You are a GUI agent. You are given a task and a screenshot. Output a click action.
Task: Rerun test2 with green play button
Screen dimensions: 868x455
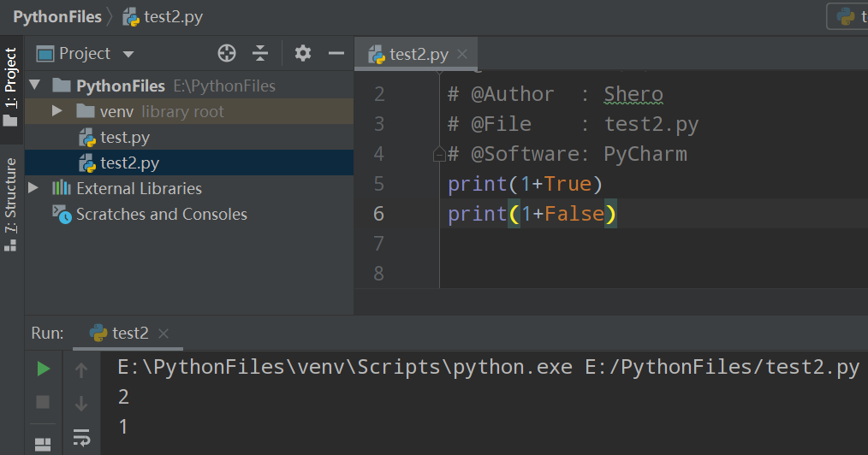[43, 369]
